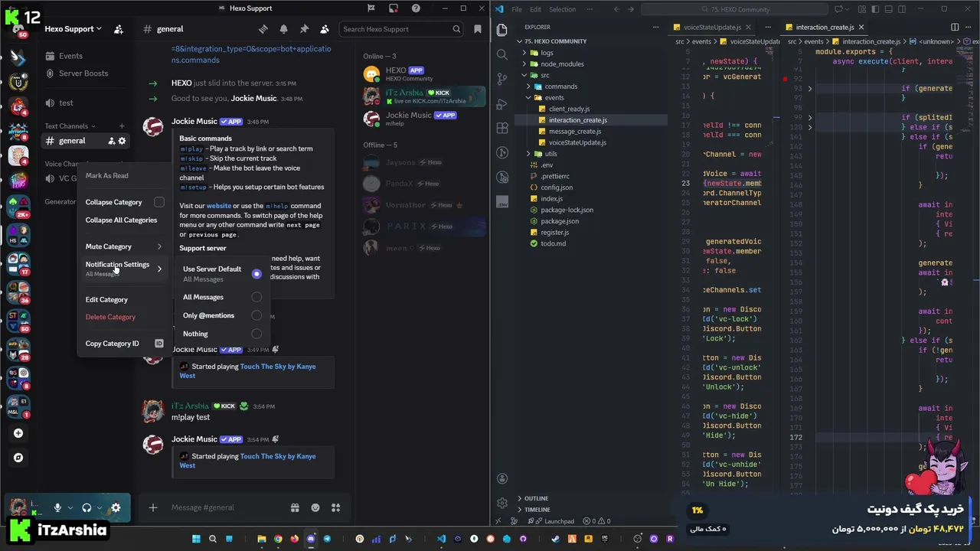The image size is (980, 551).
Task: Expand TIMELINE section in VS Code
Action: coord(537,510)
